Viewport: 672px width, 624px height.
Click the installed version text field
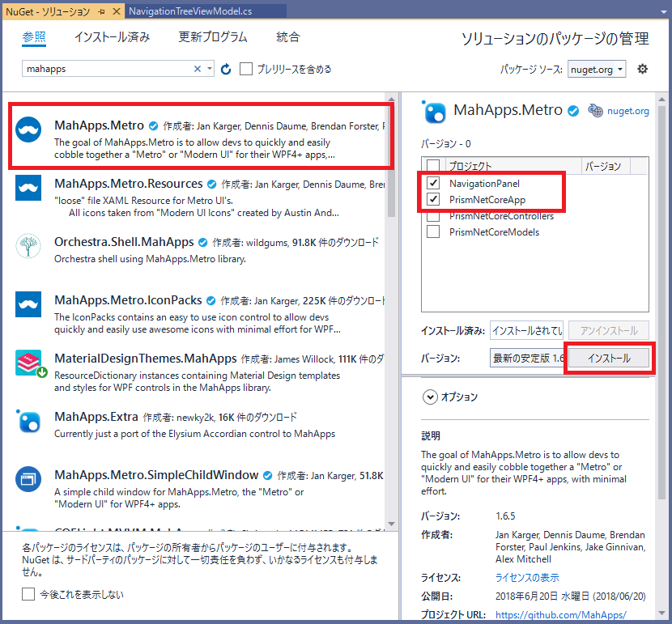click(x=526, y=331)
